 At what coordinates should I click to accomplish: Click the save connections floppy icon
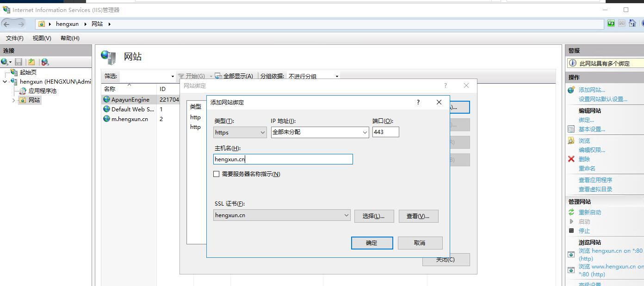click(x=19, y=62)
